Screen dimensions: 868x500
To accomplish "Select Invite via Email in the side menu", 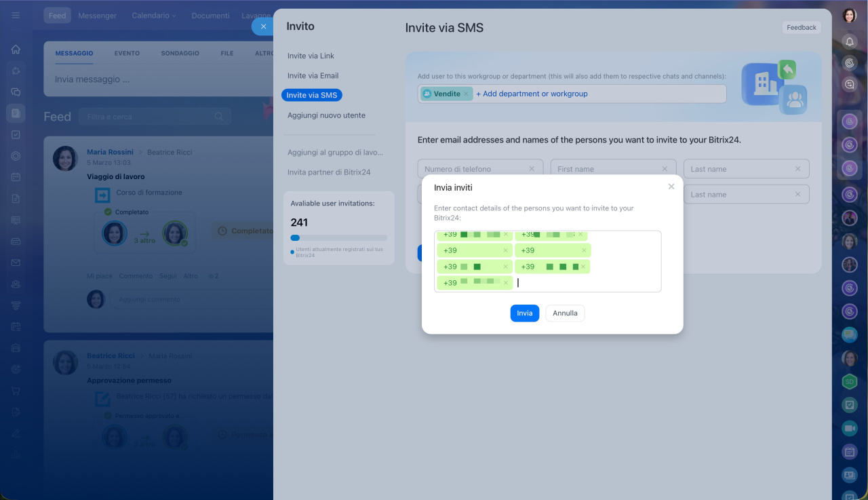I will pos(313,75).
